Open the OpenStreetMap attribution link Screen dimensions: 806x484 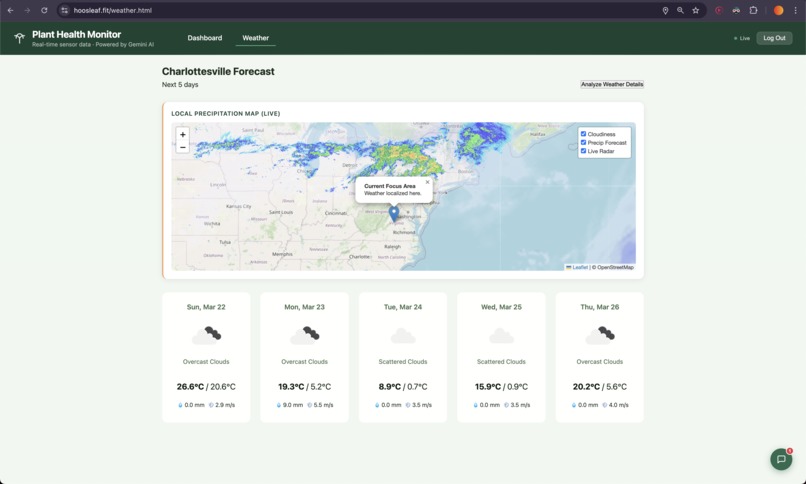pos(615,267)
